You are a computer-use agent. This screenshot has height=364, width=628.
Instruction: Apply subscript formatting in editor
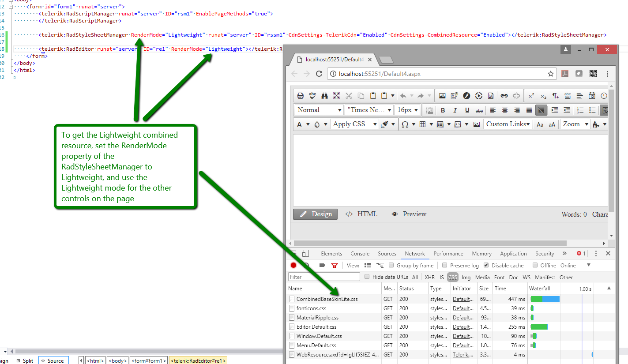tap(543, 96)
